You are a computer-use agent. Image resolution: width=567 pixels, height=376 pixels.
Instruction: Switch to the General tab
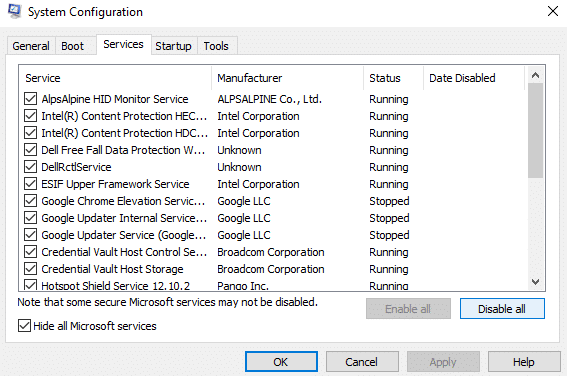pyautogui.click(x=31, y=46)
